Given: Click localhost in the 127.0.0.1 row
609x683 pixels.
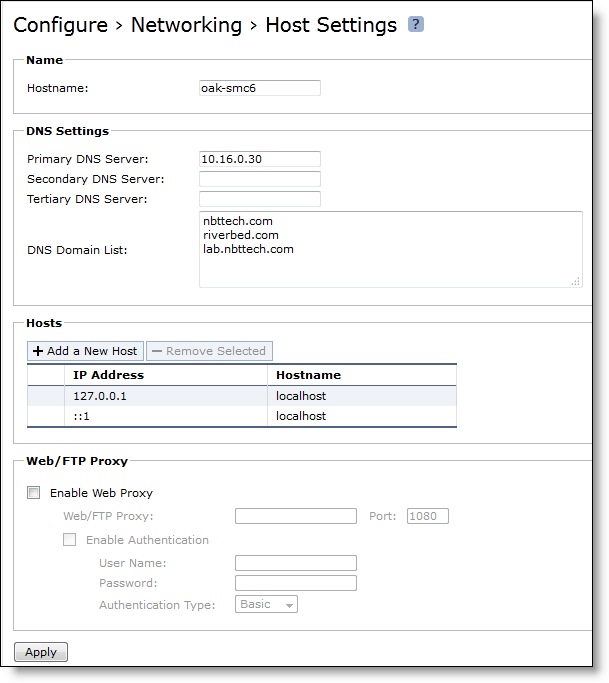Looking at the screenshot, I should (x=301, y=396).
